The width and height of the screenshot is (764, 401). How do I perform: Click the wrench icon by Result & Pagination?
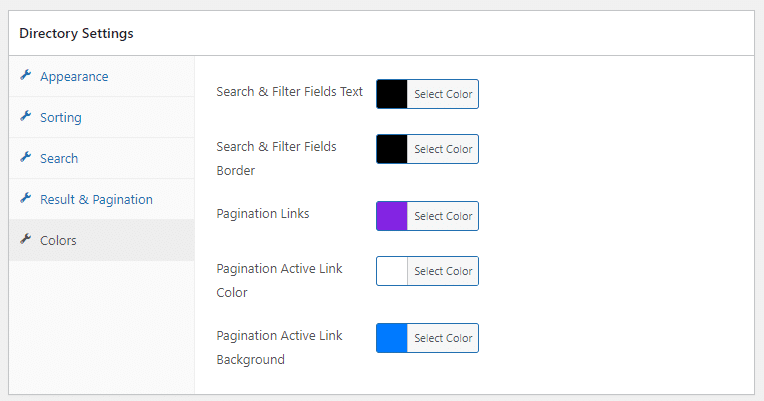tap(26, 198)
